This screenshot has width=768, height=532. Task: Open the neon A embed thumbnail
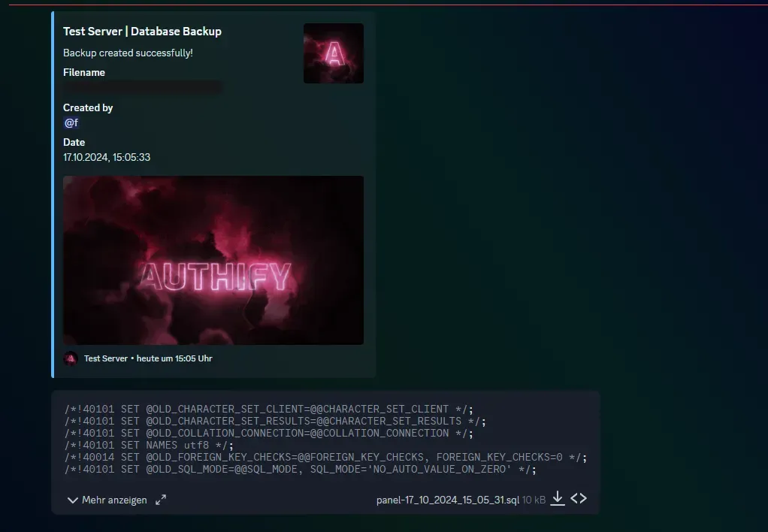click(x=333, y=53)
